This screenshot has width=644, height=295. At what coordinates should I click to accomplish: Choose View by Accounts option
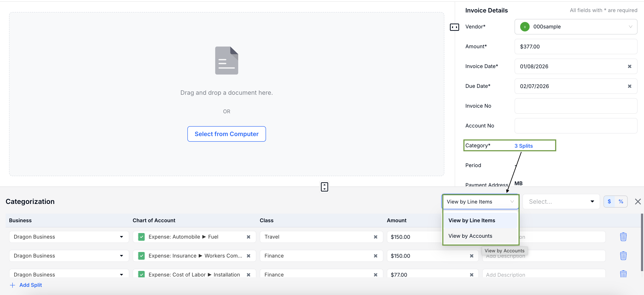pyautogui.click(x=470, y=236)
